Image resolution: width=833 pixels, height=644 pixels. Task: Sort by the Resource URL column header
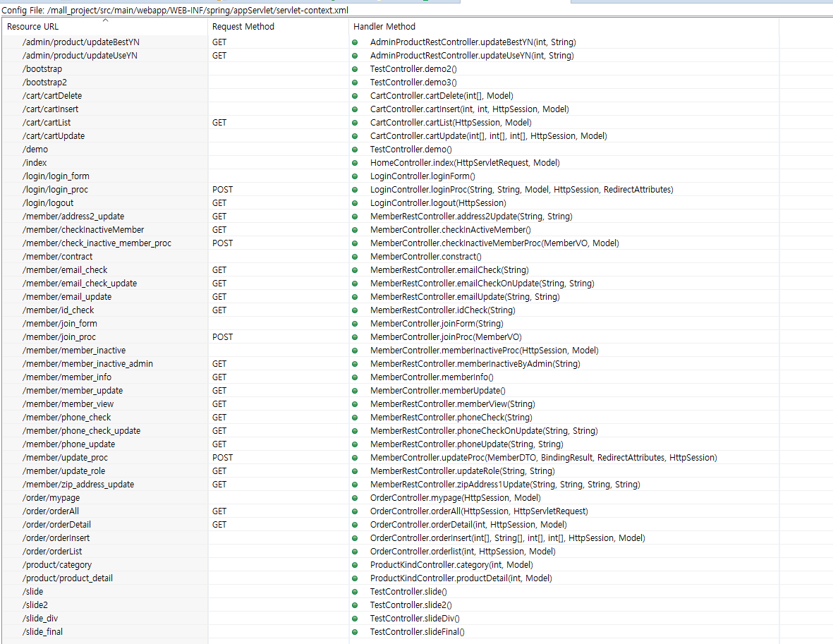coord(33,27)
